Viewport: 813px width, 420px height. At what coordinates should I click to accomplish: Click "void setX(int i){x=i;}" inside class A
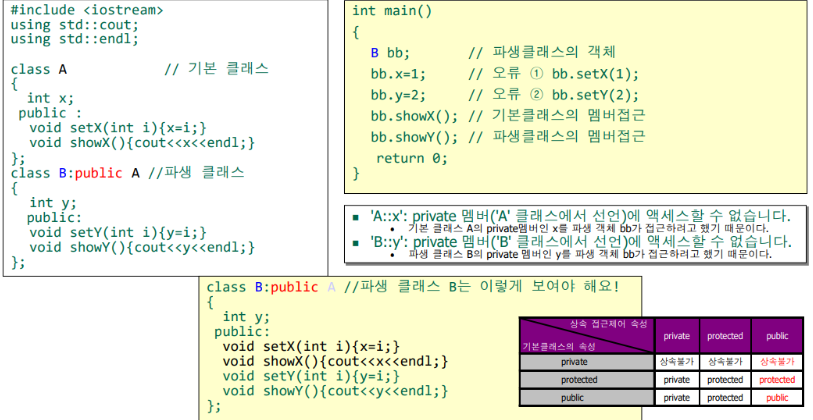point(118,128)
